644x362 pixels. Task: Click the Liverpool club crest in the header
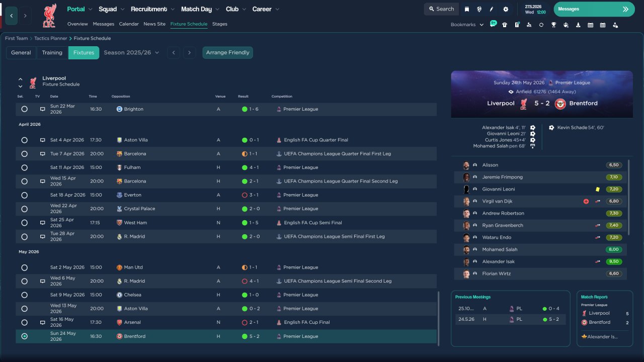tap(49, 16)
